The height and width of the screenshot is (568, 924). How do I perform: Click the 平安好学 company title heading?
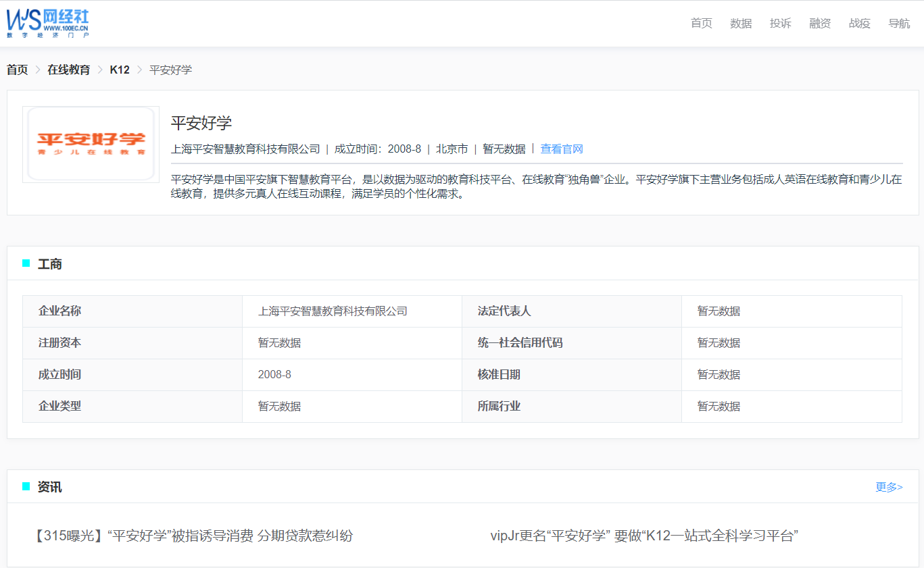coord(201,123)
